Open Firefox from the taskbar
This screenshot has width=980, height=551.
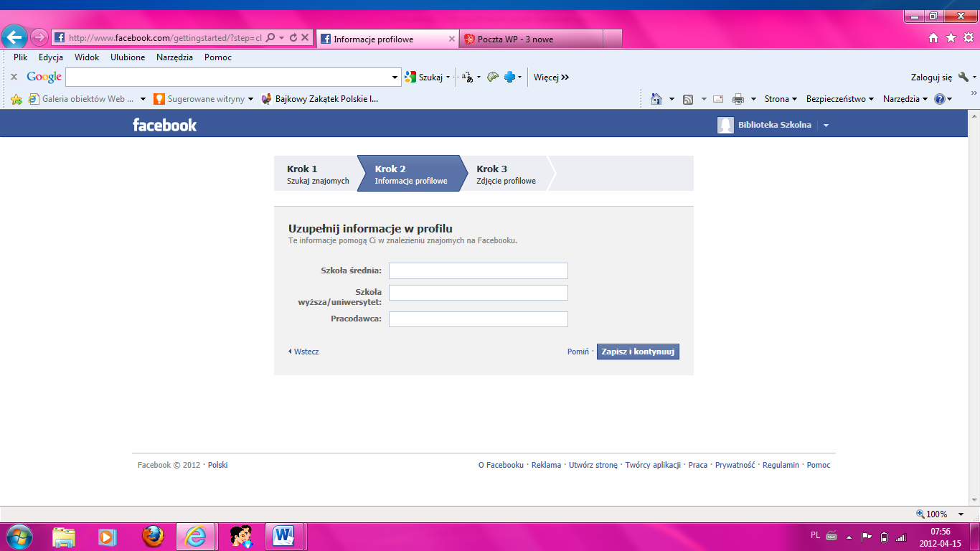[152, 536]
